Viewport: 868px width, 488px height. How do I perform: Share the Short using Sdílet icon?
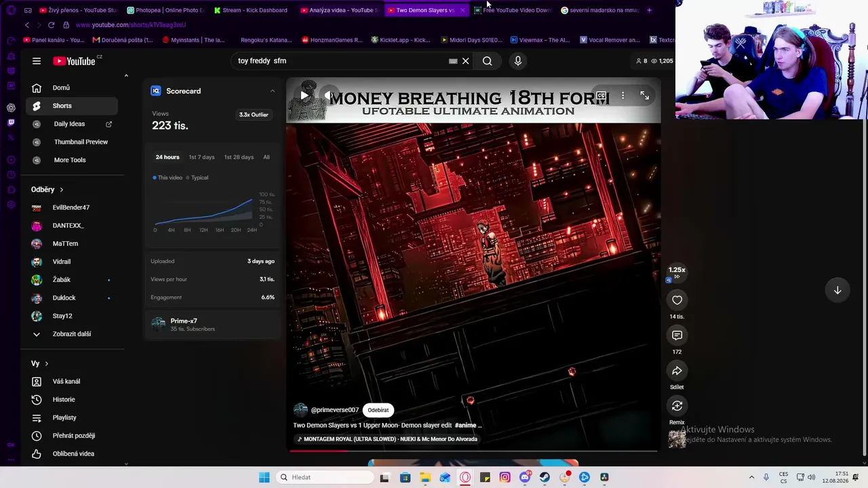coord(677,371)
